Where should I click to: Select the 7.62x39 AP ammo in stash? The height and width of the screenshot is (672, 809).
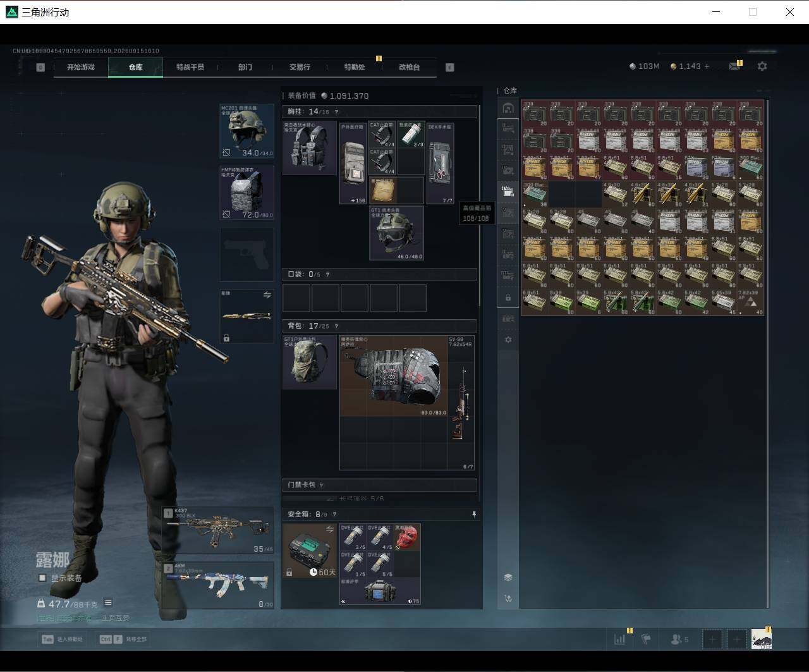(x=751, y=302)
